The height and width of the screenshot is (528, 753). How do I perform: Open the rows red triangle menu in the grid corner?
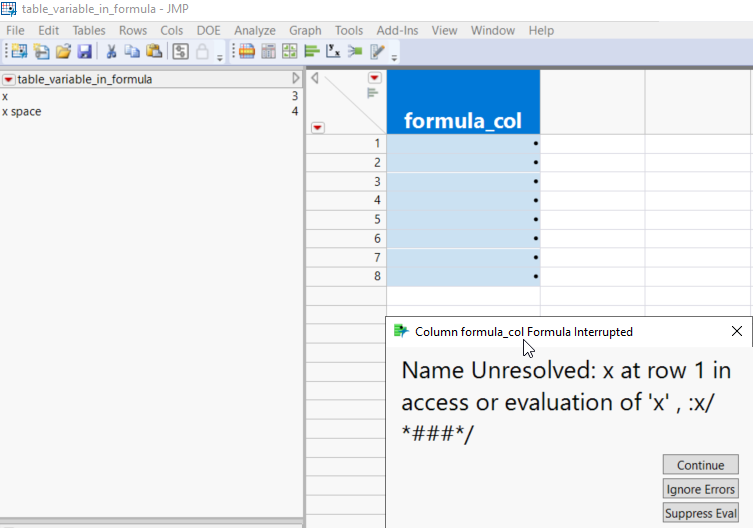317,127
